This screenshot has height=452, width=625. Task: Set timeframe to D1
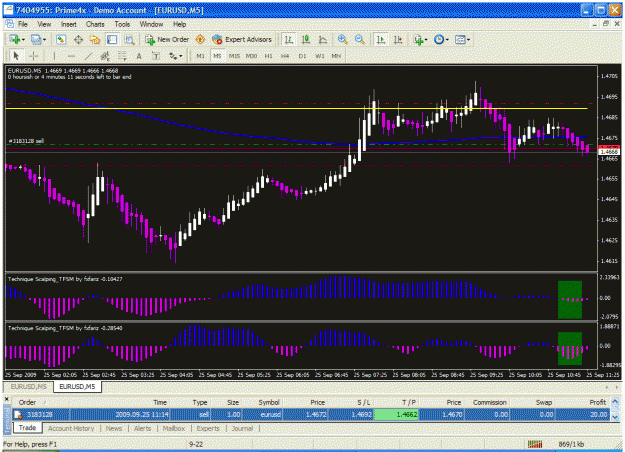[302, 56]
